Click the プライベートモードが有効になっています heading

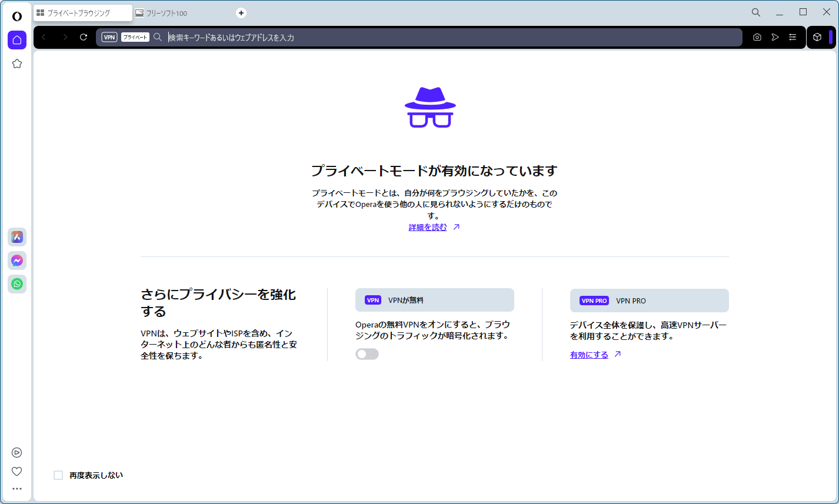tap(434, 171)
